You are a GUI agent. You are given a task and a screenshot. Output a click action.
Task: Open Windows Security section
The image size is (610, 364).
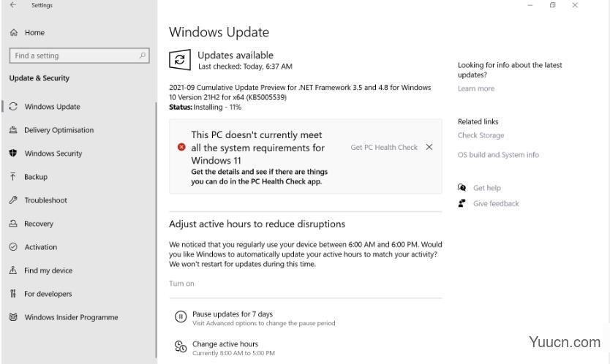(x=53, y=153)
